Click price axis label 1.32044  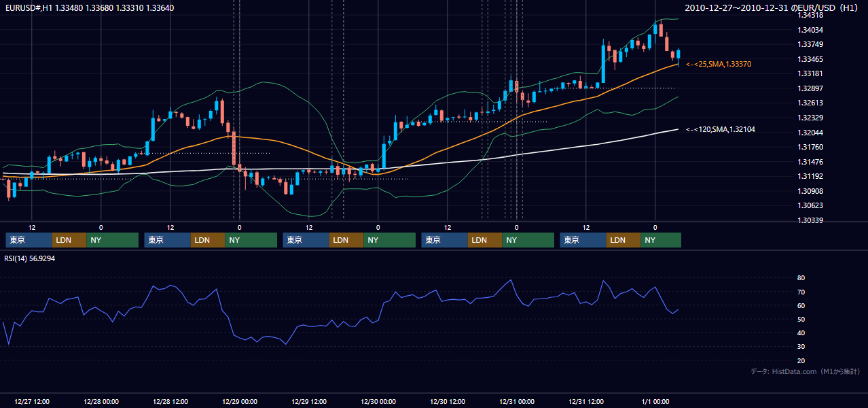[810, 133]
